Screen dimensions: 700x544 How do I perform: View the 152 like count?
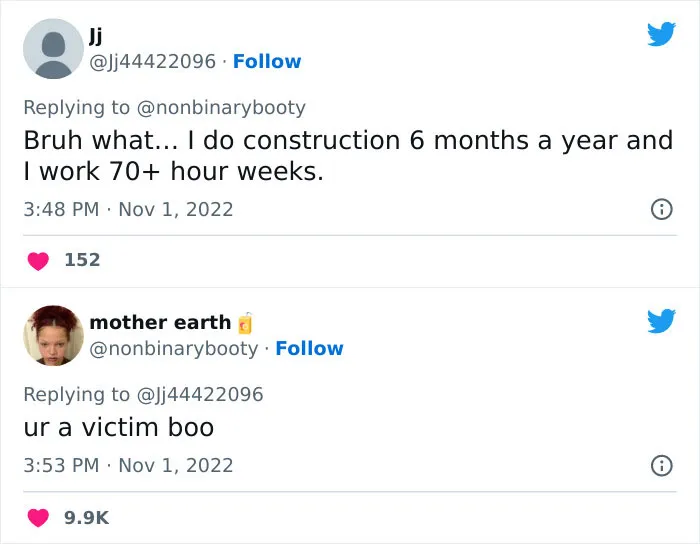click(x=82, y=260)
